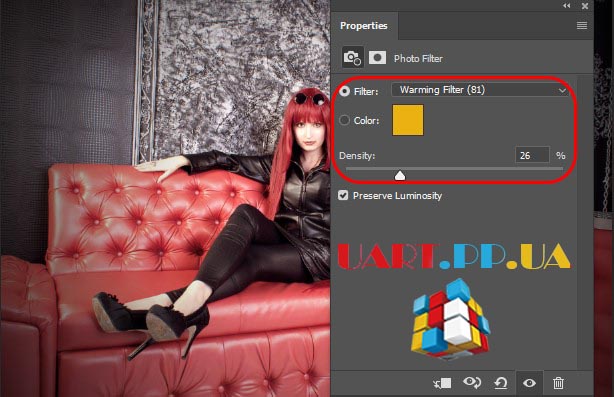The image size is (614, 397).
Task: Click the Density label
Action: pos(357,156)
